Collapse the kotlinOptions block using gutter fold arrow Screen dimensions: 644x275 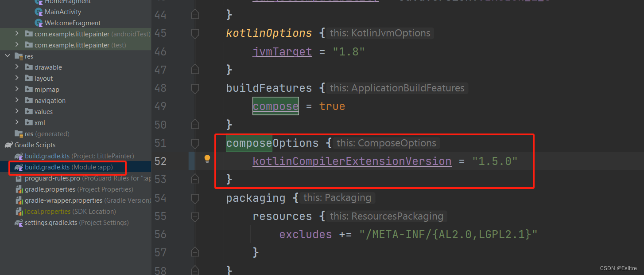pyautogui.click(x=195, y=33)
